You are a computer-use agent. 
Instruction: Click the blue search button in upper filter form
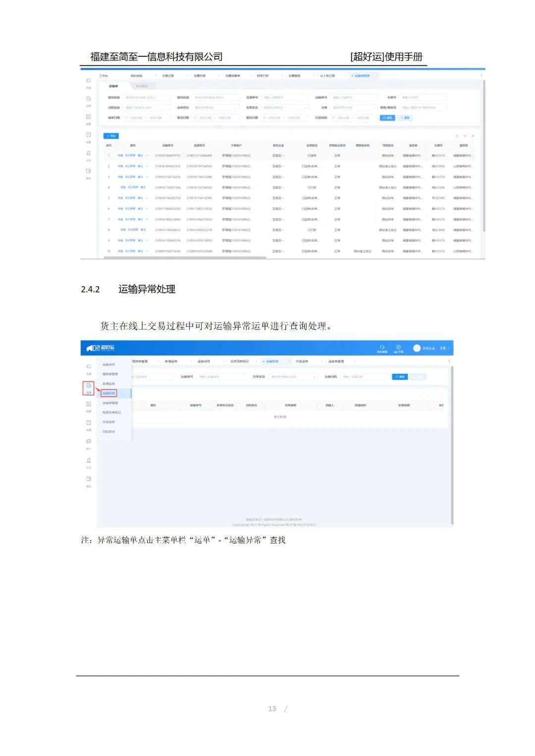(387, 118)
